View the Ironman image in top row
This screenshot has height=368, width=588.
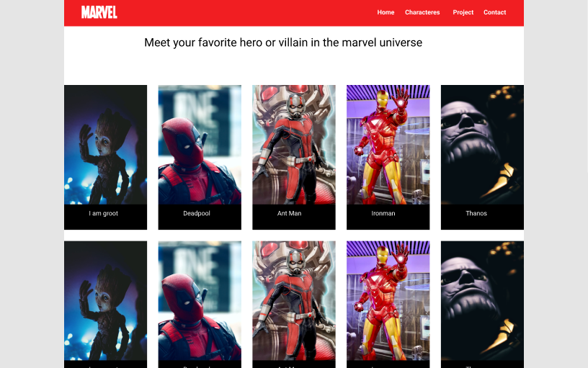coord(388,145)
